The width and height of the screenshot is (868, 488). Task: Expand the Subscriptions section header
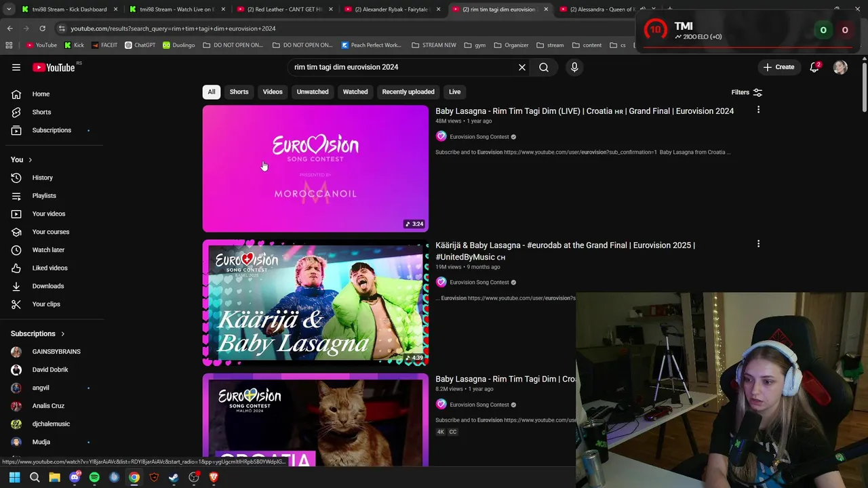[38, 333]
